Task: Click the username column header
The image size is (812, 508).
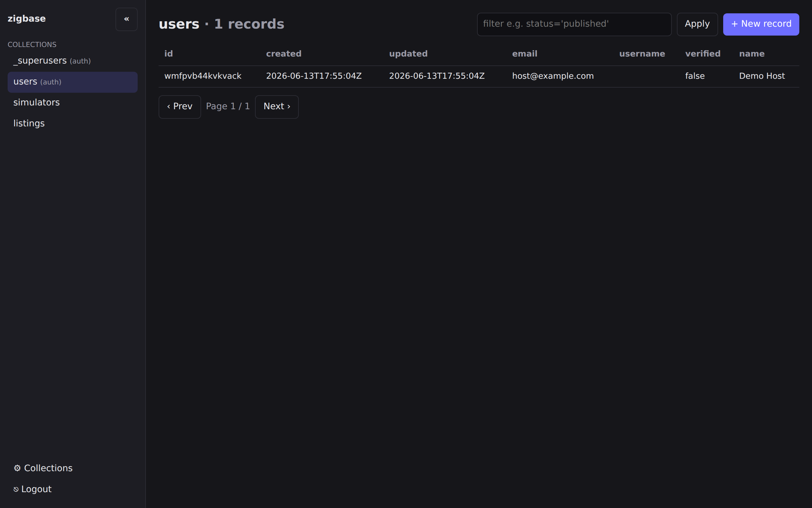Action: pos(642,54)
